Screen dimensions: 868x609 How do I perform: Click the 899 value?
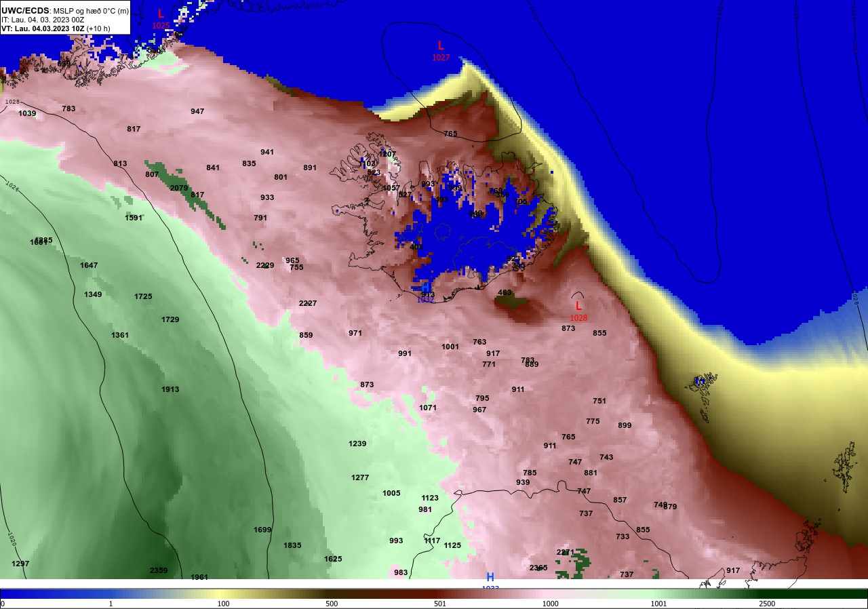tap(625, 425)
